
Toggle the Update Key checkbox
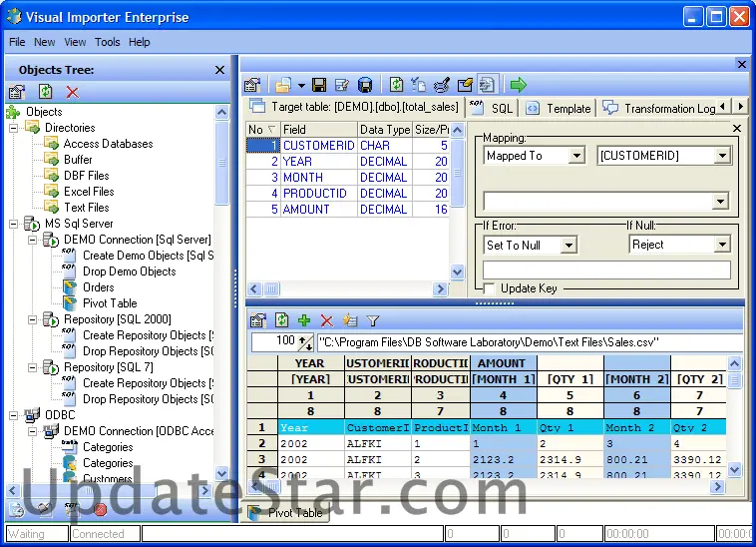[490, 288]
